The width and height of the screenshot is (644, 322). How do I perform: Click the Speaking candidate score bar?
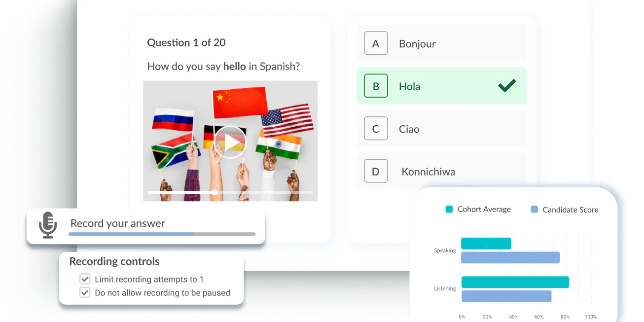coord(510,257)
